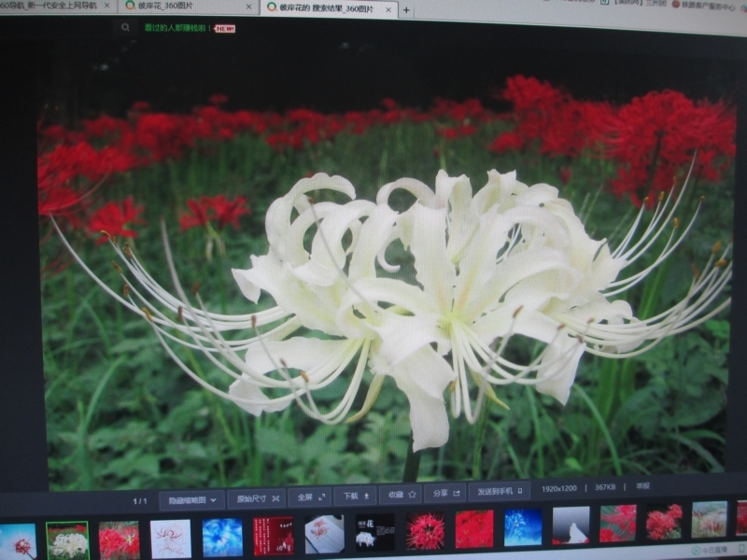Open a new browser tab with plus button
This screenshot has width=747, height=560.
pos(405,10)
